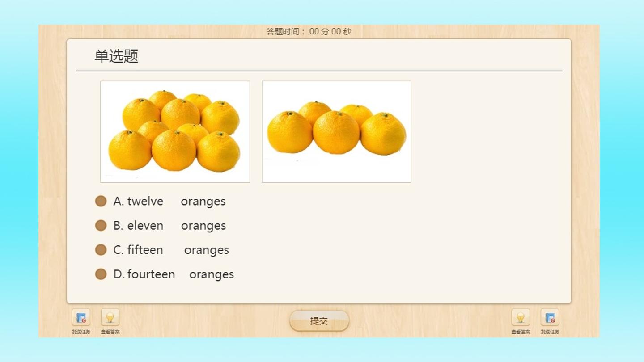Viewport: 644px width, 362px height.
Task: Choose the radio button for C fifteen
Action: tap(101, 250)
